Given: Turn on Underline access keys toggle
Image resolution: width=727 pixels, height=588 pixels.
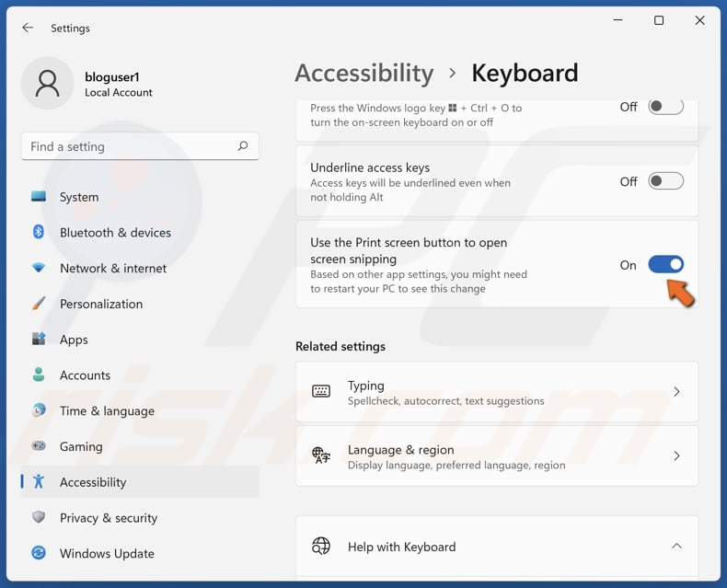Looking at the screenshot, I should [665, 181].
